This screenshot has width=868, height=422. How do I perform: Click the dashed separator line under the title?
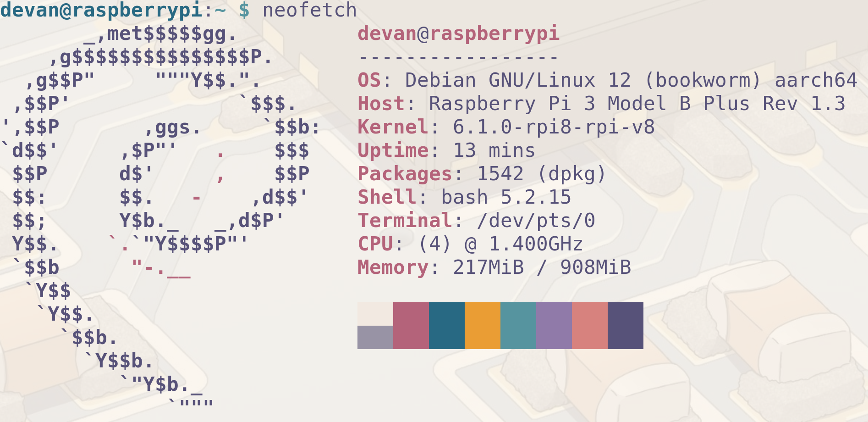pos(458,58)
